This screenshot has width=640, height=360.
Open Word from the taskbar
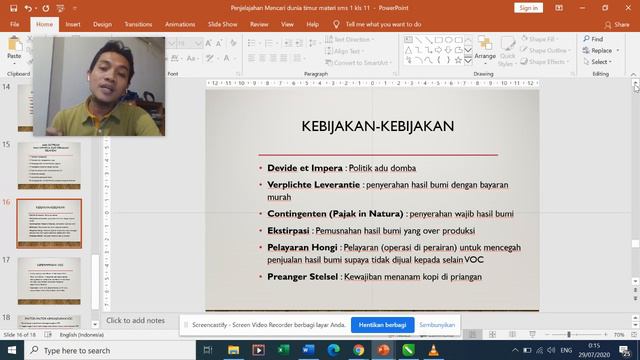[x=308, y=350]
